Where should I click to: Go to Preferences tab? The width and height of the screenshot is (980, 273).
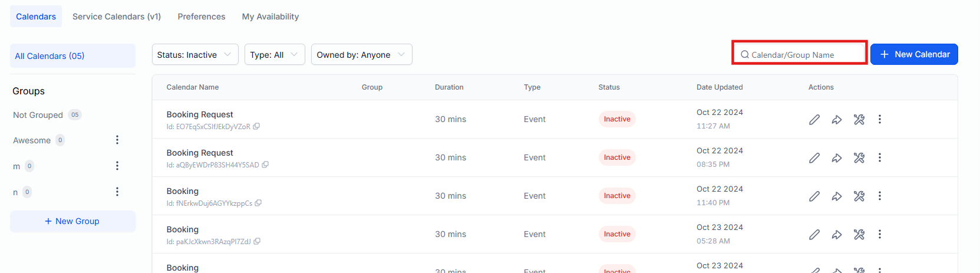(202, 17)
